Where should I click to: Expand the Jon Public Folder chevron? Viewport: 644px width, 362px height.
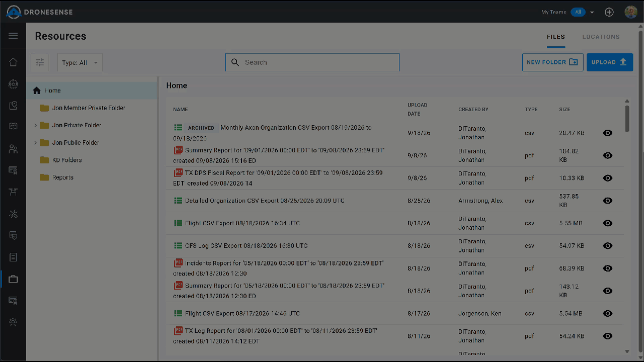point(35,143)
